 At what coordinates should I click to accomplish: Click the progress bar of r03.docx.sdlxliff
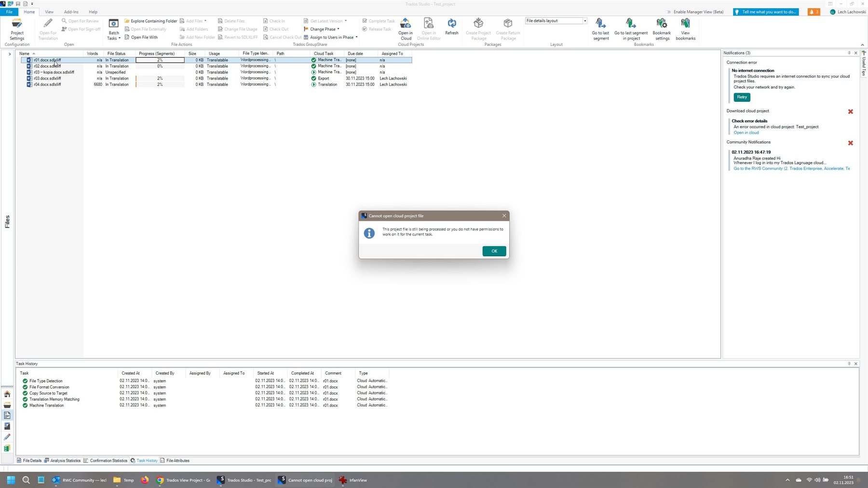(160, 78)
